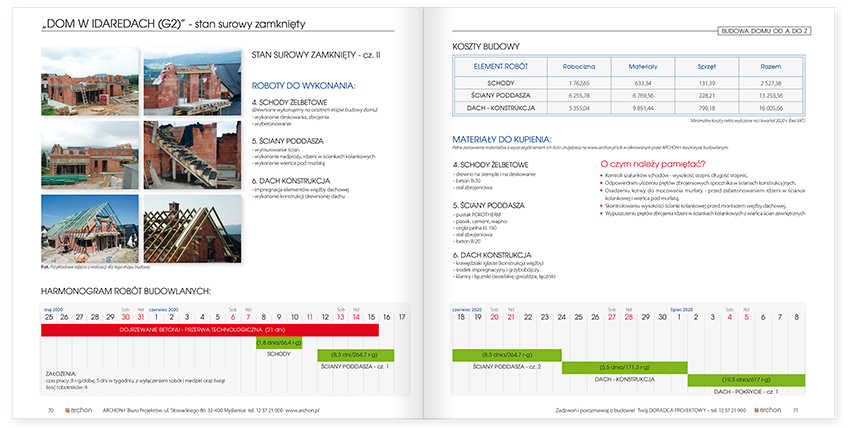Viewport: 848px width, 428px height.
Task: Open the photo of brick walls with a ladder
Action: coord(90,81)
